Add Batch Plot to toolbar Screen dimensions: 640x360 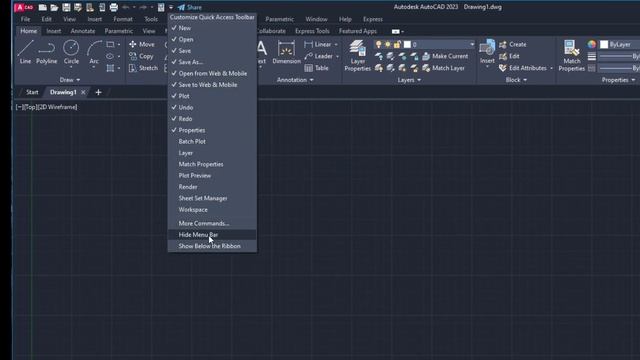[x=212, y=142]
